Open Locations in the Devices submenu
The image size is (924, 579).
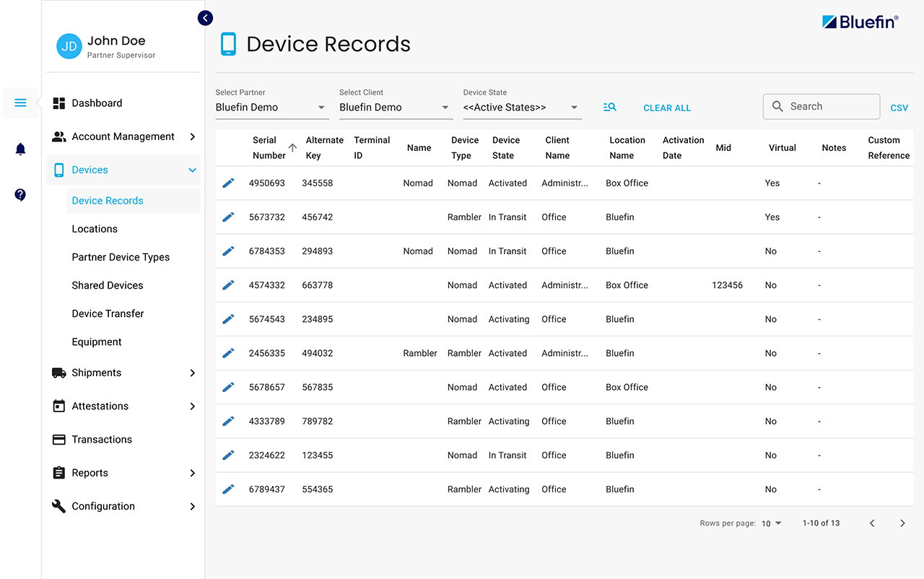95,229
